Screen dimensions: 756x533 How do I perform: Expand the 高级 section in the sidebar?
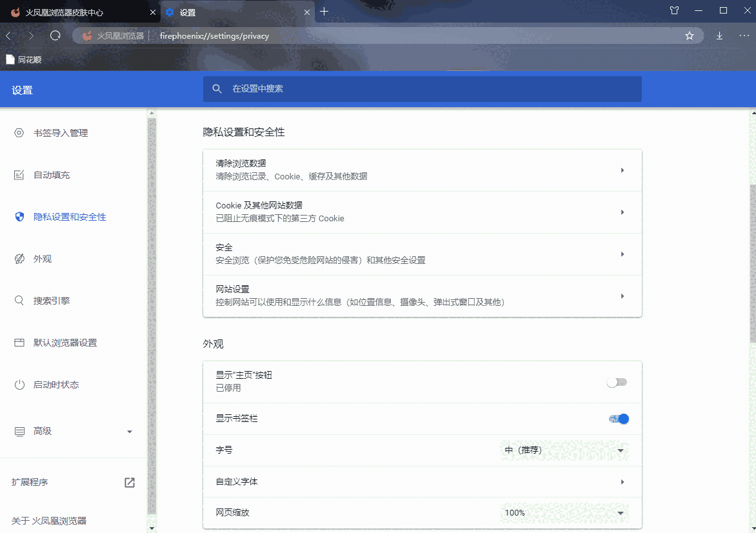coord(128,431)
